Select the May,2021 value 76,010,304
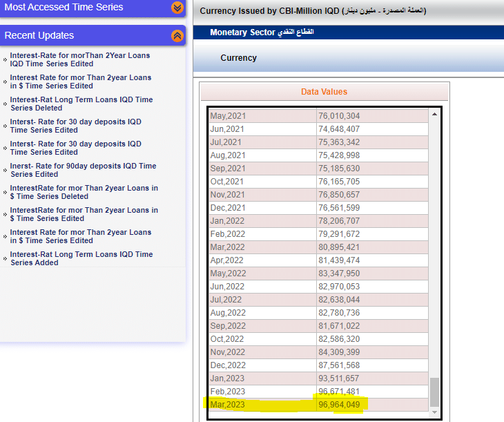504x422 pixels. (x=339, y=116)
